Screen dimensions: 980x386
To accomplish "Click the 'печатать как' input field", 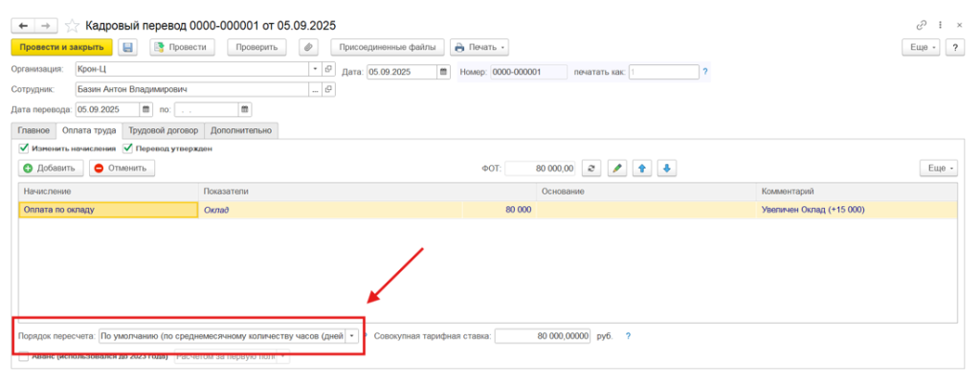I will 664,72.
